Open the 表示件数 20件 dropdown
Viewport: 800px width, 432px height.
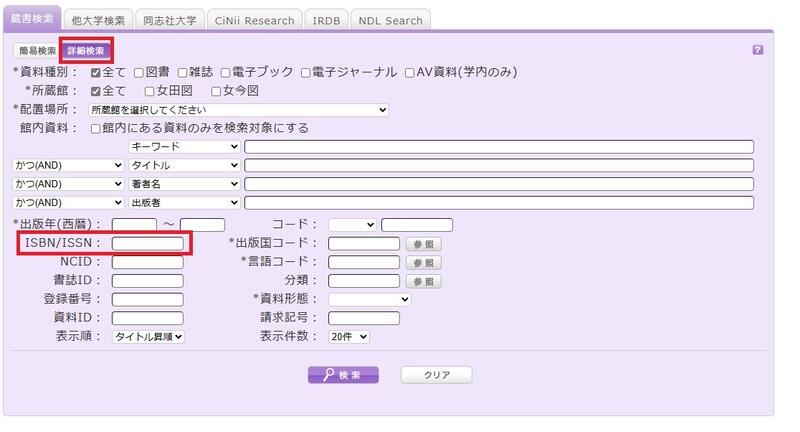click(x=349, y=337)
